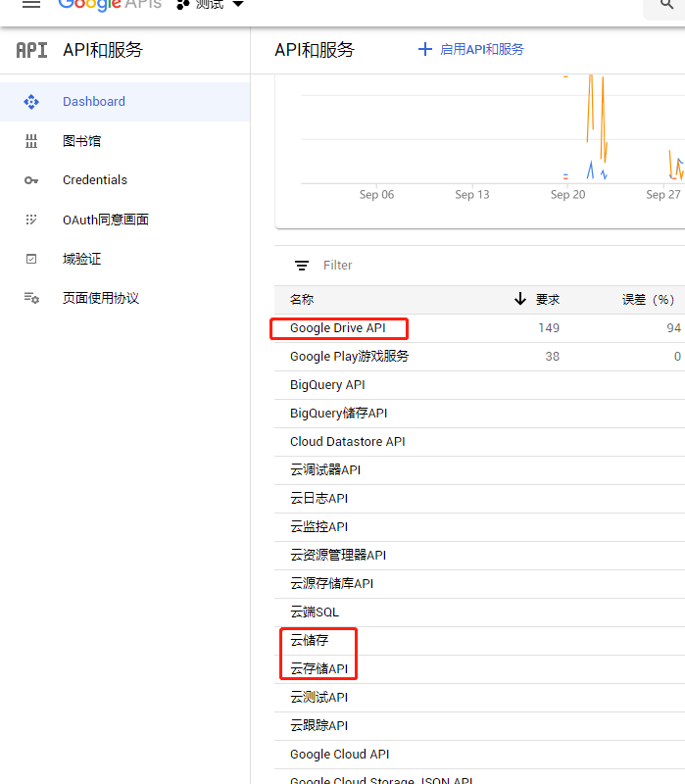Open the project selector dropdown

pyautogui.click(x=211, y=5)
